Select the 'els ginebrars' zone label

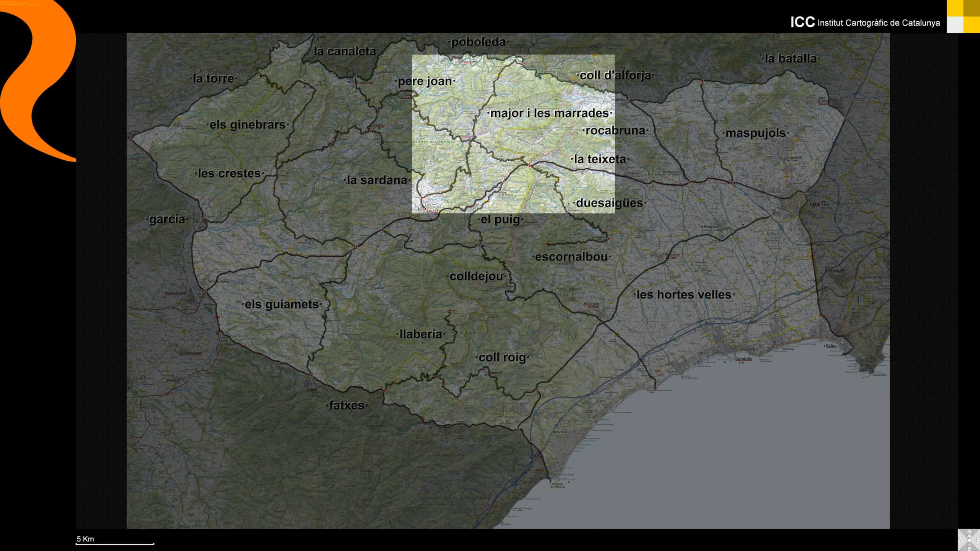pyautogui.click(x=247, y=125)
